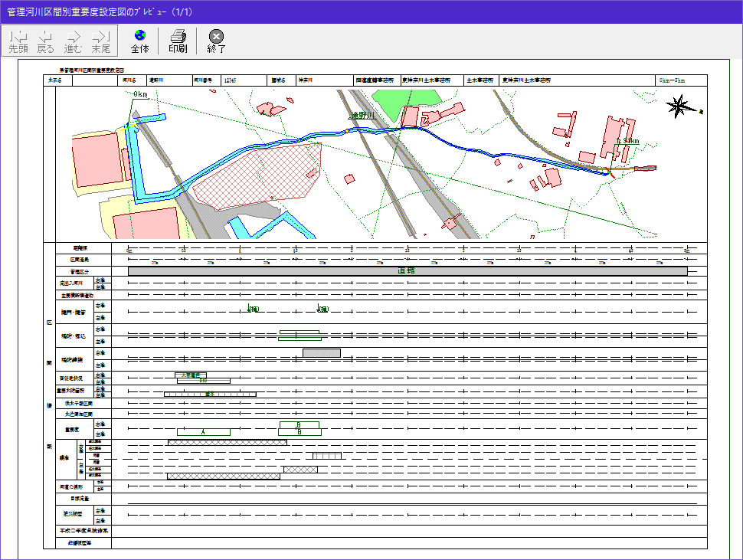This screenshot has width=743, height=560.
Task: Go back one page with 戻る
Action: 46,41
